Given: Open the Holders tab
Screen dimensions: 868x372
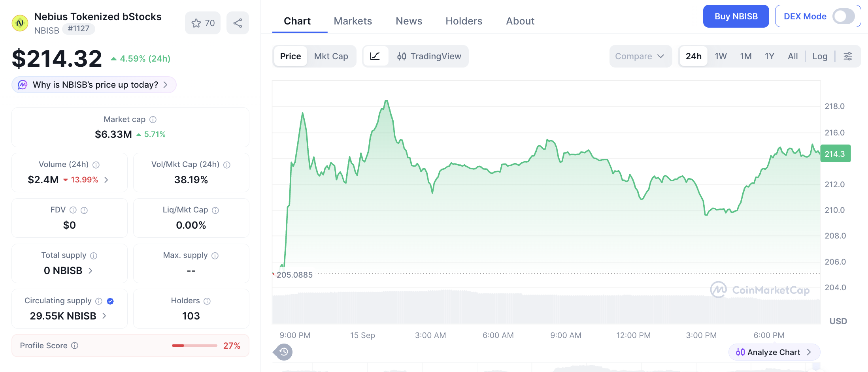Looking at the screenshot, I should click(464, 21).
